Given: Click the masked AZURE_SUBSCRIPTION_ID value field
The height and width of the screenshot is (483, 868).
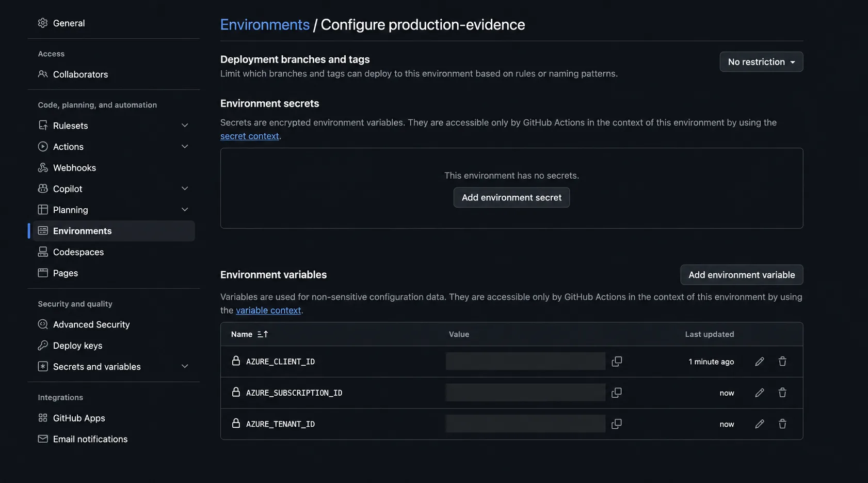Looking at the screenshot, I should click(x=525, y=393).
